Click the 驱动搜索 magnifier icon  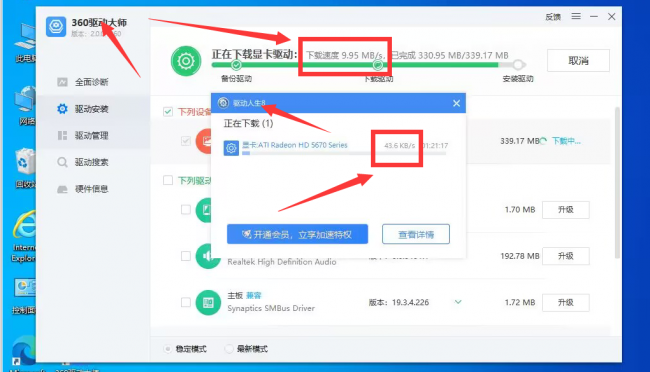(62, 162)
